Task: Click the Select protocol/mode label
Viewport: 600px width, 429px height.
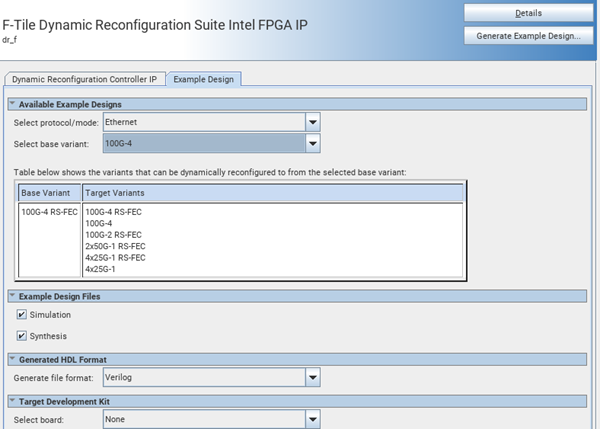Action: [56, 123]
